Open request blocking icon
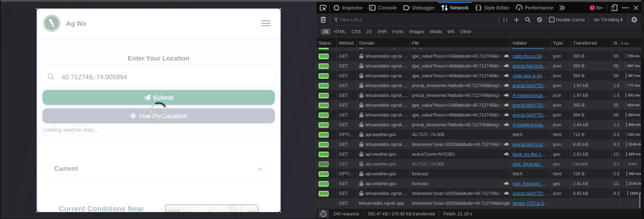644x219 pixels. (x=539, y=20)
